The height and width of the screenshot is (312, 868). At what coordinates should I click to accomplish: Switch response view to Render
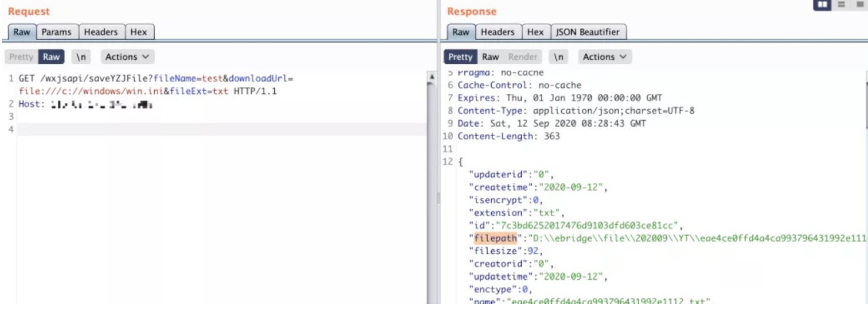[523, 57]
